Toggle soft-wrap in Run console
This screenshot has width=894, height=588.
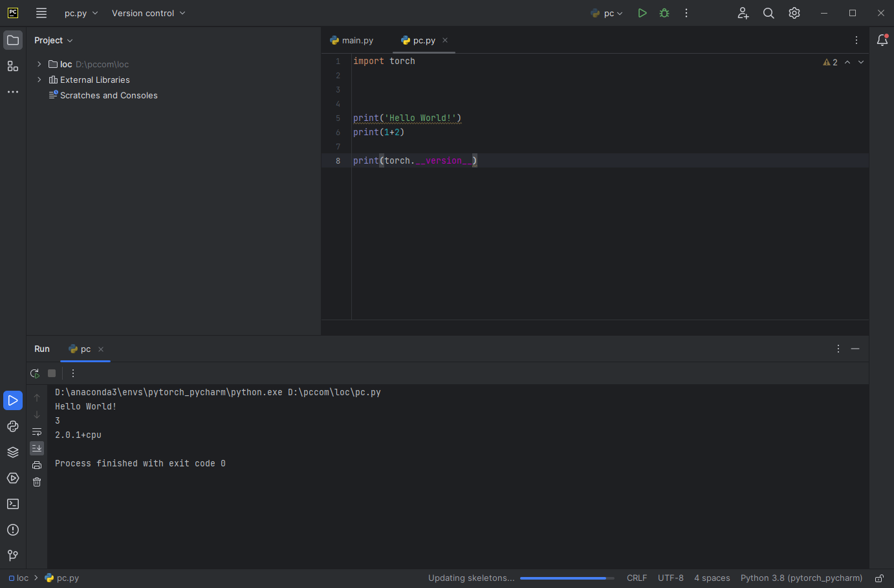tap(37, 431)
